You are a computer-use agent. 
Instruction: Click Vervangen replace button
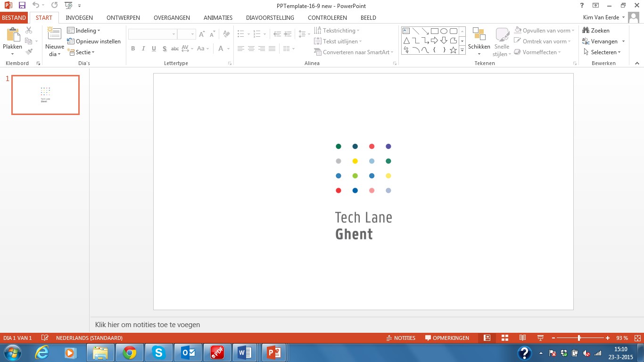tap(600, 41)
